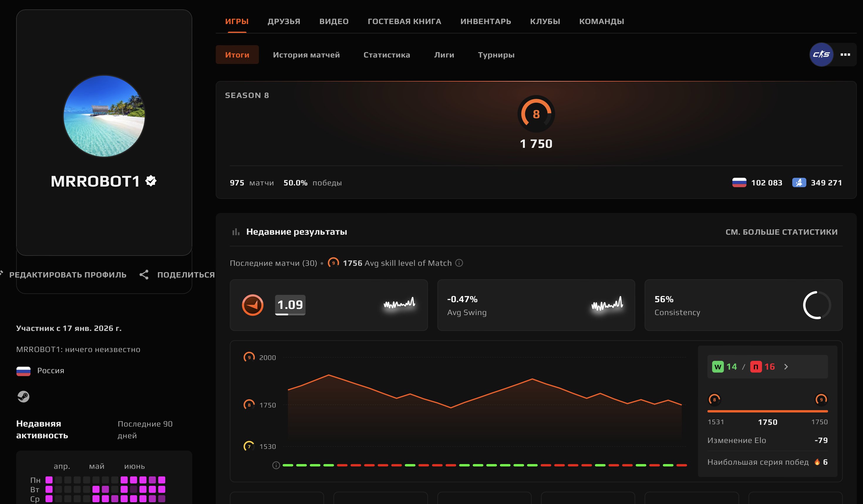Click the green W wins badge
The width and height of the screenshot is (863, 504).
tap(718, 367)
